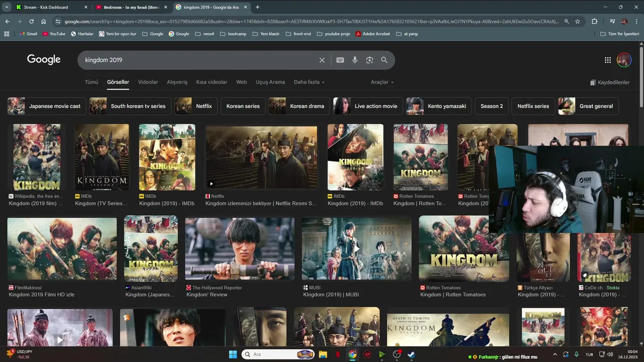Open the Windows Start menu

233,354
